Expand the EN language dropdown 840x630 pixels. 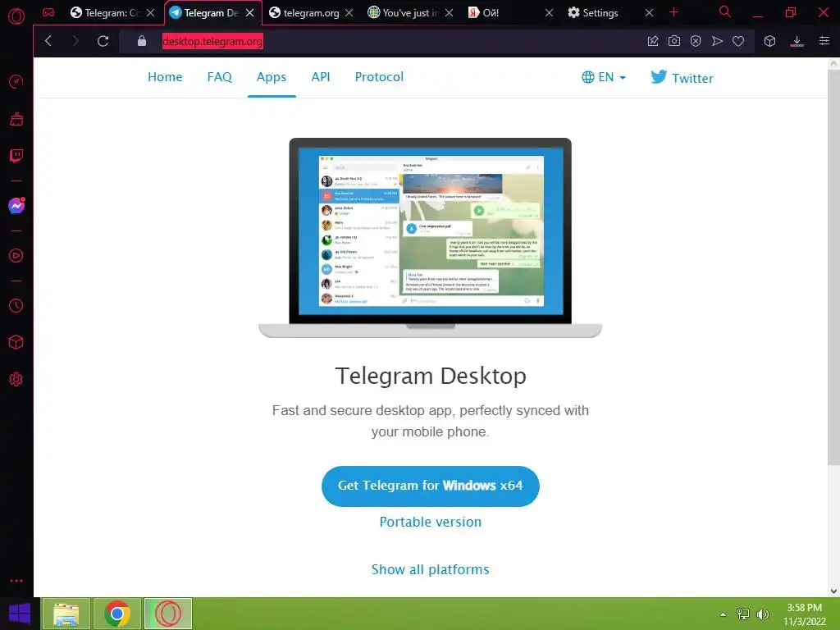point(604,77)
